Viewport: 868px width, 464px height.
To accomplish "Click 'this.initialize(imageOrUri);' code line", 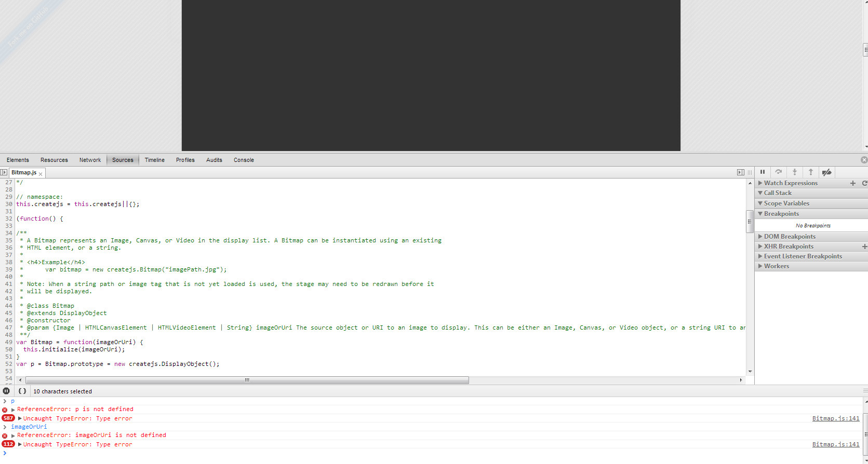I will (x=74, y=349).
